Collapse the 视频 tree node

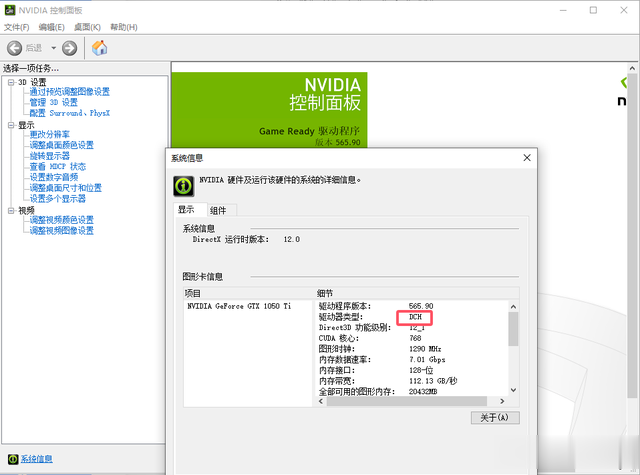coord(11,211)
